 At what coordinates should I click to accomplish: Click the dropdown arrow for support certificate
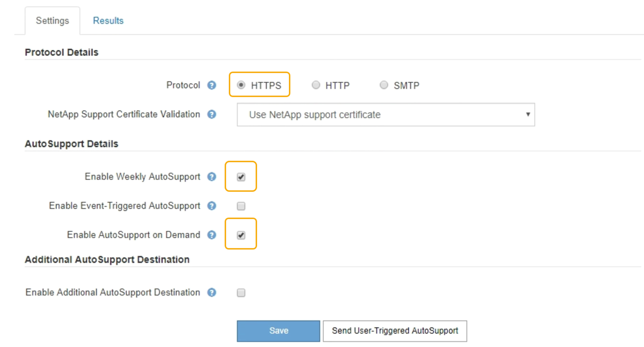tap(528, 114)
